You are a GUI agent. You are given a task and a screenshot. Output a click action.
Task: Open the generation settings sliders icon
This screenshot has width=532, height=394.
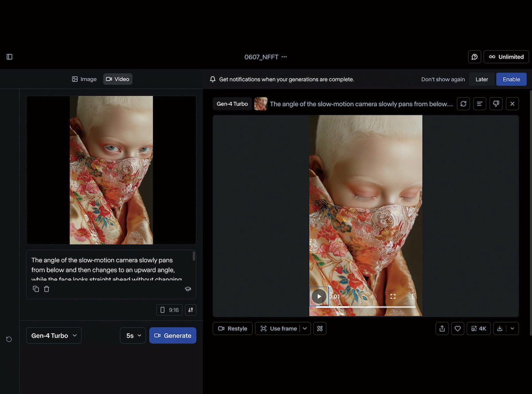point(191,310)
